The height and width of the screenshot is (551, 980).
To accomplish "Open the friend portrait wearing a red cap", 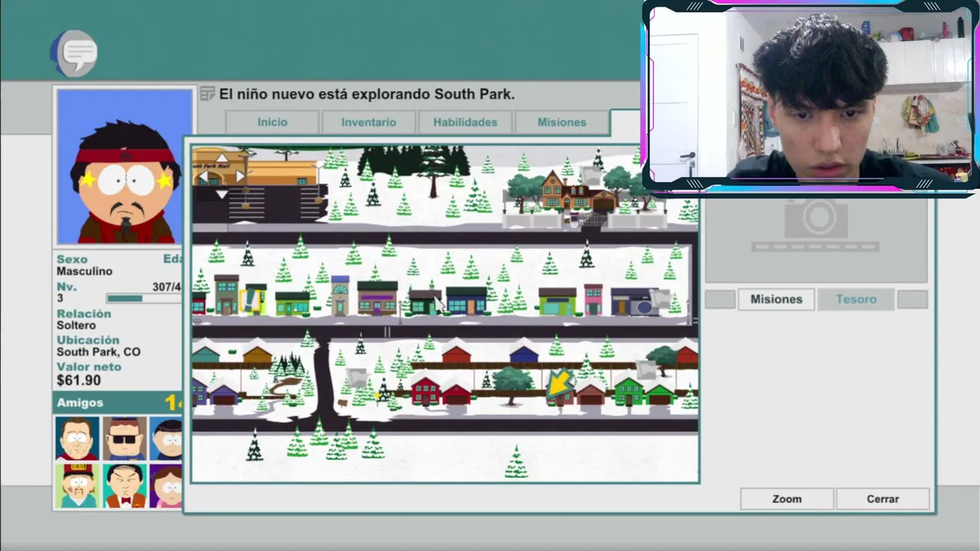I will [x=77, y=486].
